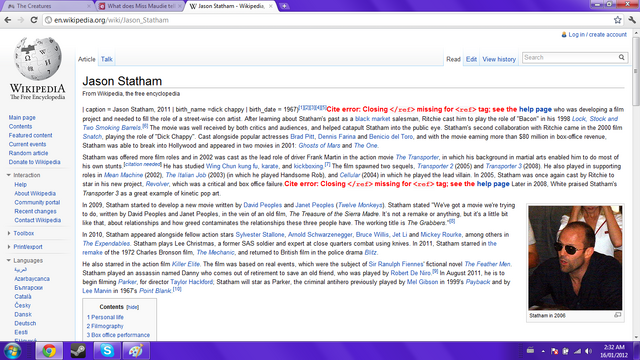Open the Killer Elite link
Image resolution: width=640 pixels, height=360 pixels.
coord(186,264)
